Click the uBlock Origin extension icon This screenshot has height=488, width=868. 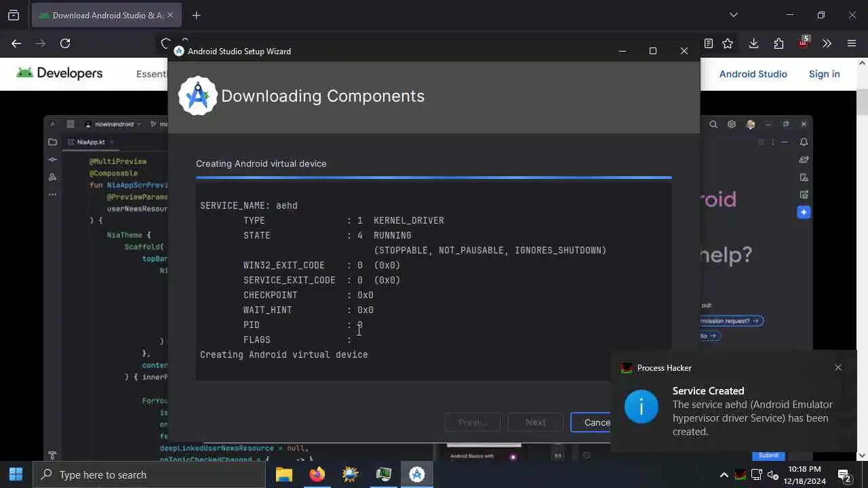point(804,43)
